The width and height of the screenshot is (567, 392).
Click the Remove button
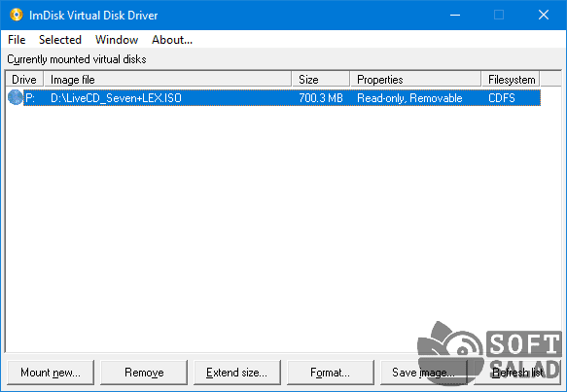pos(144,373)
